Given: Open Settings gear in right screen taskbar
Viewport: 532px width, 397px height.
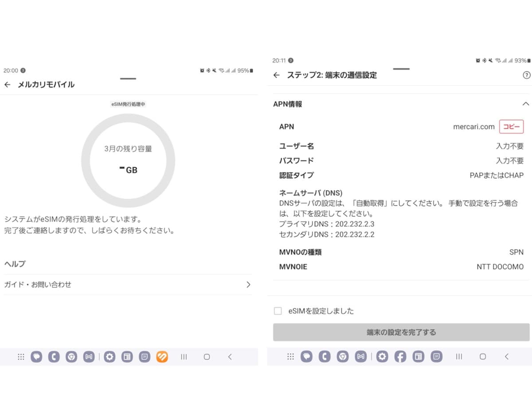Looking at the screenshot, I should tap(382, 357).
